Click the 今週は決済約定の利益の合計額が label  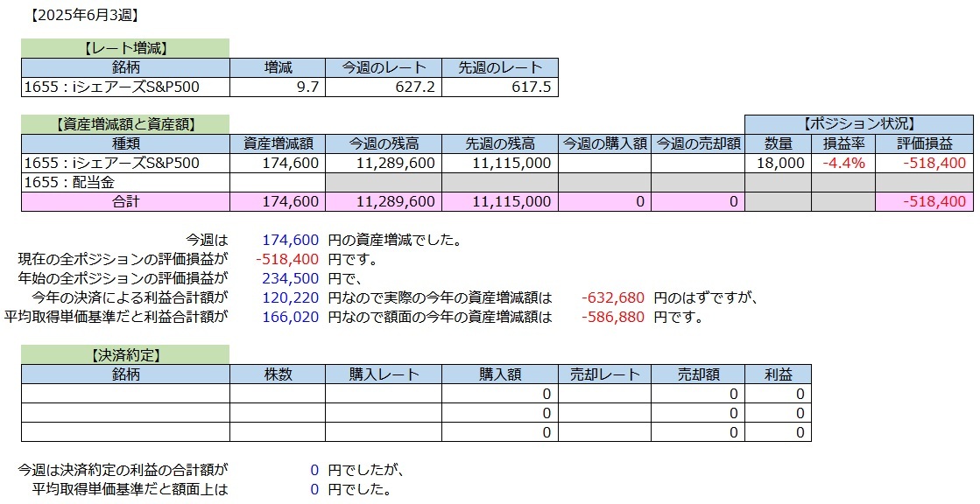click(123, 470)
